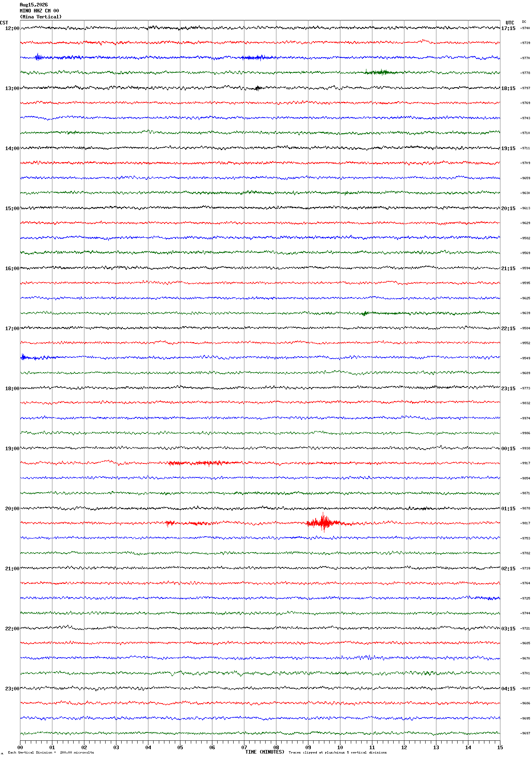Viewport: 532px width, 758px height.
Task: Select minute "03" on the bottom time axis
Action: pos(116,747)
